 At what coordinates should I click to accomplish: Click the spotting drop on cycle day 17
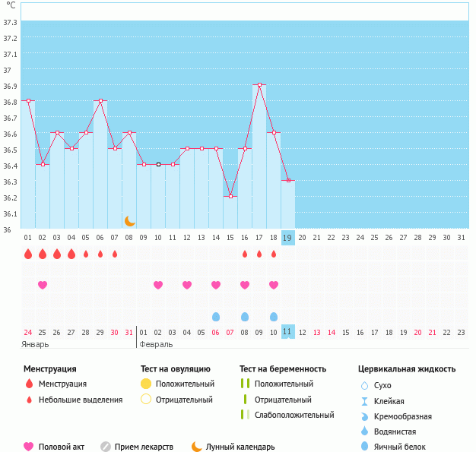(259, 254)
